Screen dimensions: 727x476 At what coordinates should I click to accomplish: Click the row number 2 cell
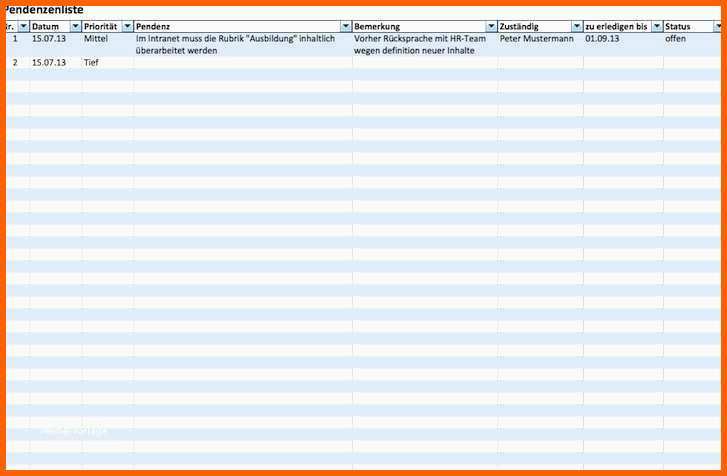(x=14, y=62)
